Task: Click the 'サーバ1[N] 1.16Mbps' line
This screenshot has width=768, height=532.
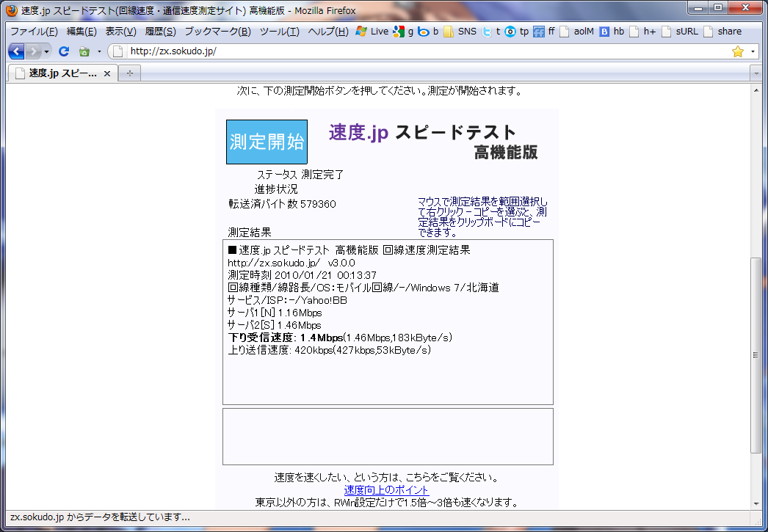Action: tap(275, 313)
